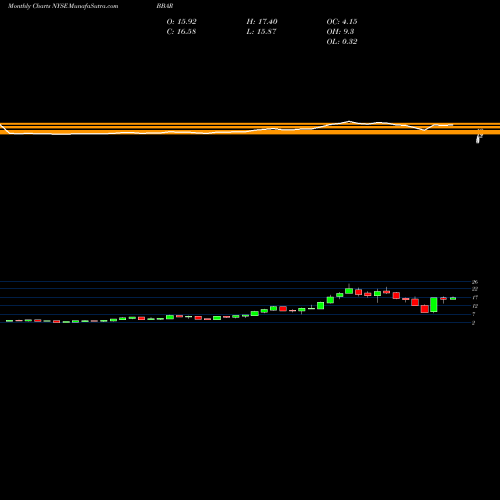Click the price axis label 22
Image resolution: width=500 pixels, height=500 pixels.
475,289
